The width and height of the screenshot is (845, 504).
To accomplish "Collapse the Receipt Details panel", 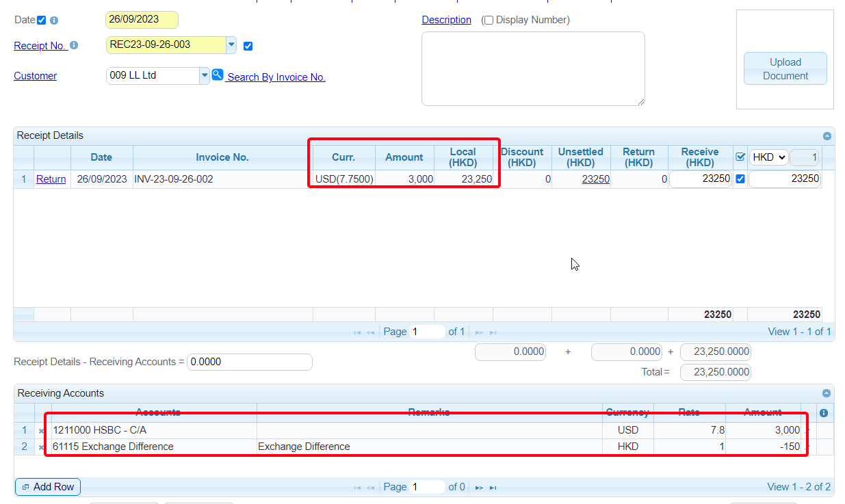I will (827, 136).
